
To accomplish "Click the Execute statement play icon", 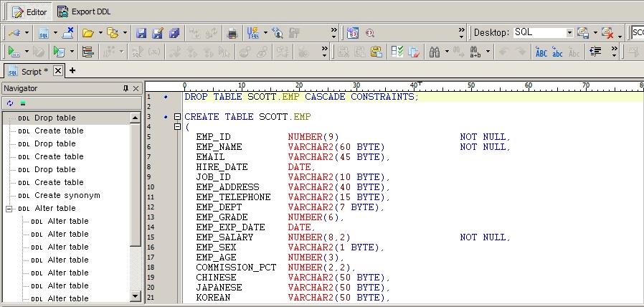I will tap(13, 52).
